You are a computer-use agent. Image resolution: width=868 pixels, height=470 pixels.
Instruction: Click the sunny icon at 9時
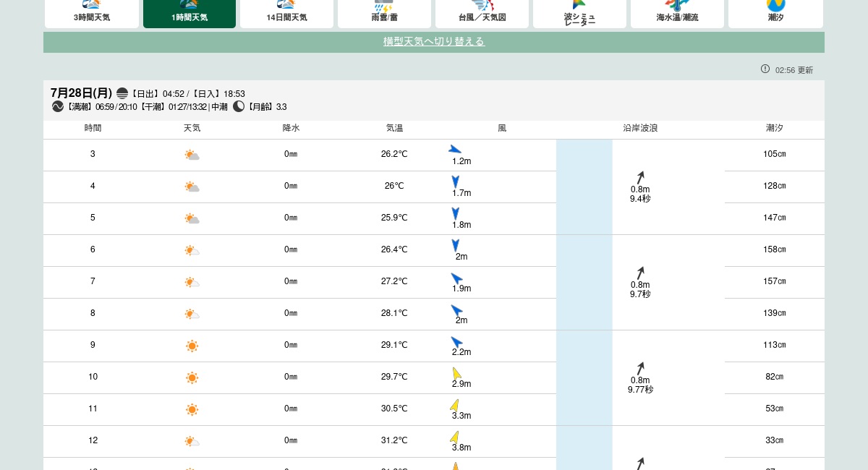[192, 346]
